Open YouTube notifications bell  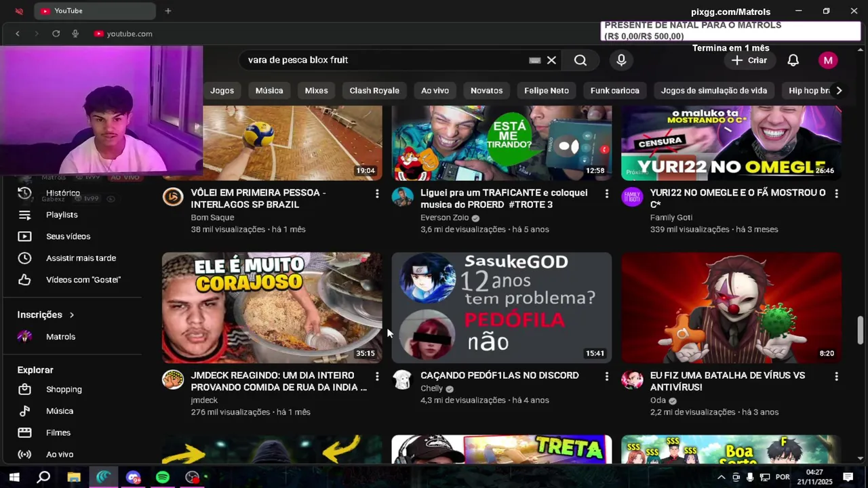pyautogui.click(x=793, y=60)
